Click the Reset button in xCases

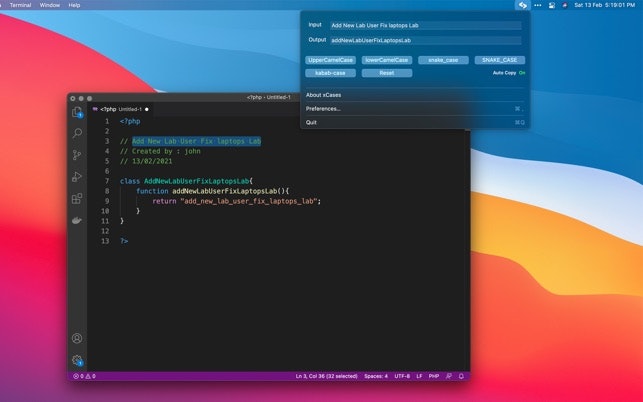click(387, 73)
